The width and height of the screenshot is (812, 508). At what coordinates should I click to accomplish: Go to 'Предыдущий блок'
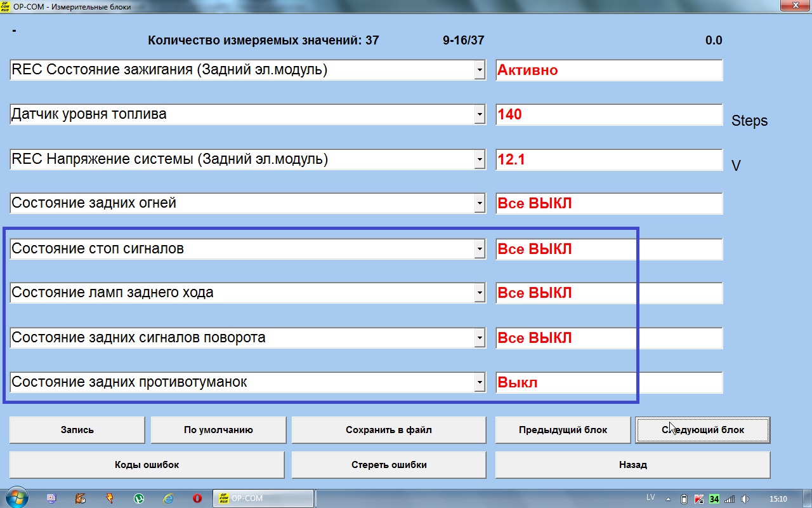563,430
